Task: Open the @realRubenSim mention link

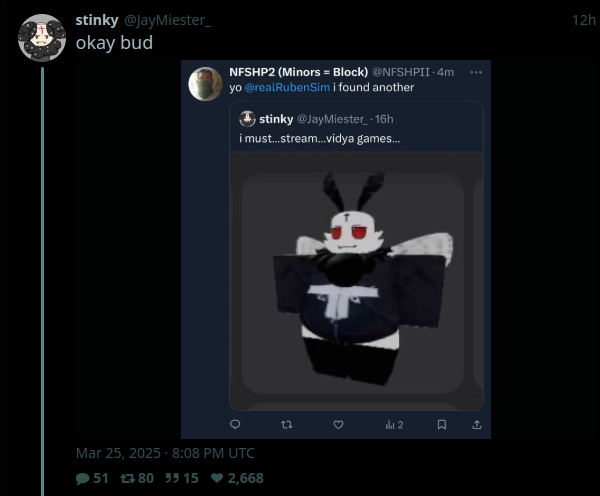Action: point(287,87)
